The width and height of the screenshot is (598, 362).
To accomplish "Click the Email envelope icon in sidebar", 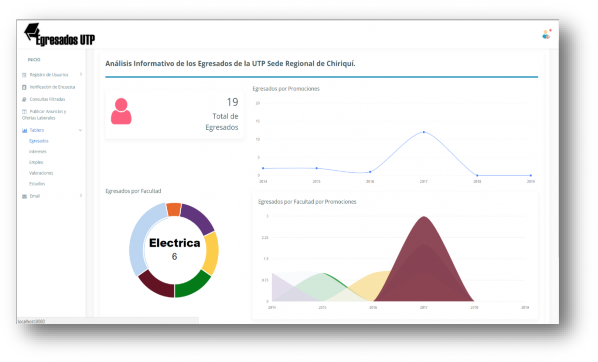I will click(x=24, y=196).
